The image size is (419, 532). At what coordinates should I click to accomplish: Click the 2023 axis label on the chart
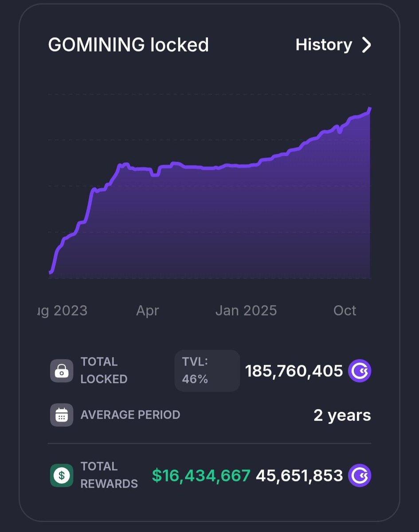pyautogui.click(x=63, y=310)
